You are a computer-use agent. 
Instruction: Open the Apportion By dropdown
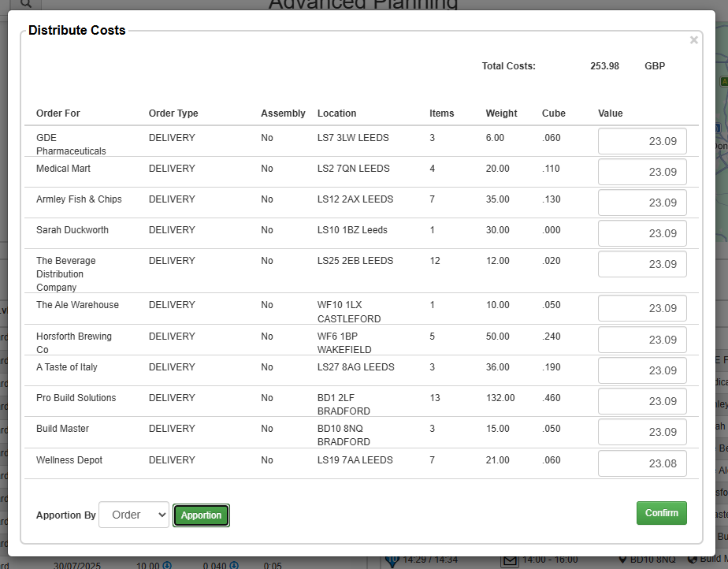pos(134,515)
